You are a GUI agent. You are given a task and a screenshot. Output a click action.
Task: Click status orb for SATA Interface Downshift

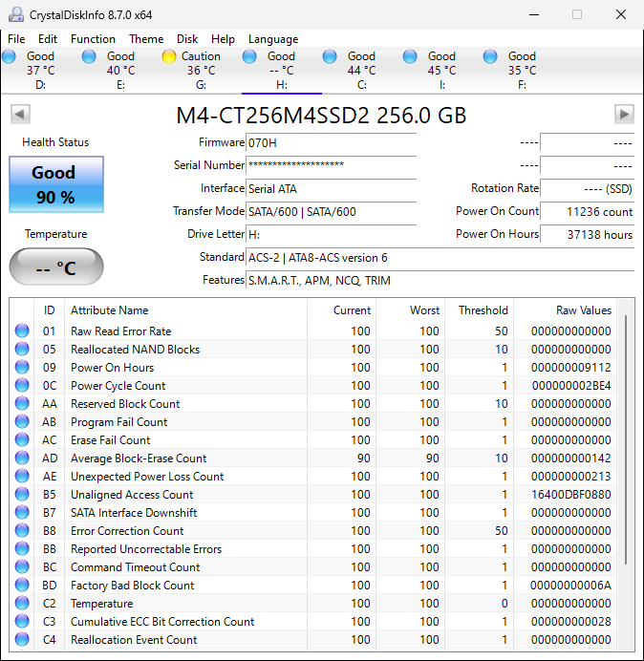(x=22, y=512)
